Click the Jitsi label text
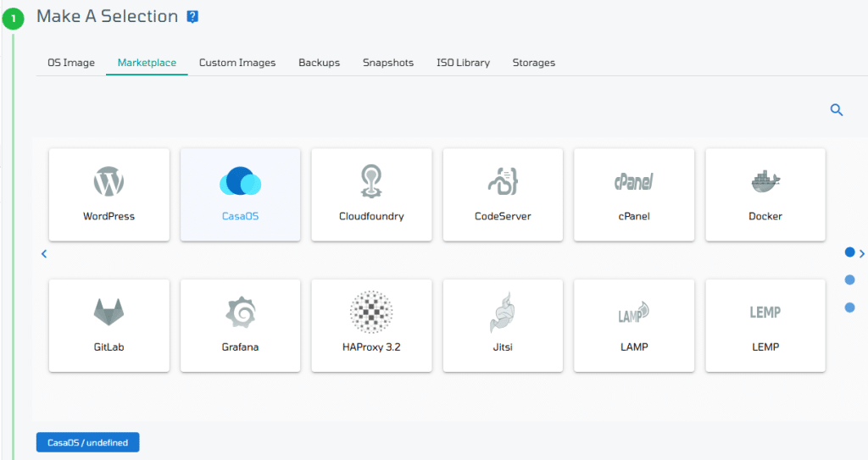This screenshot has height=460, width=868. tap(503, 347)
